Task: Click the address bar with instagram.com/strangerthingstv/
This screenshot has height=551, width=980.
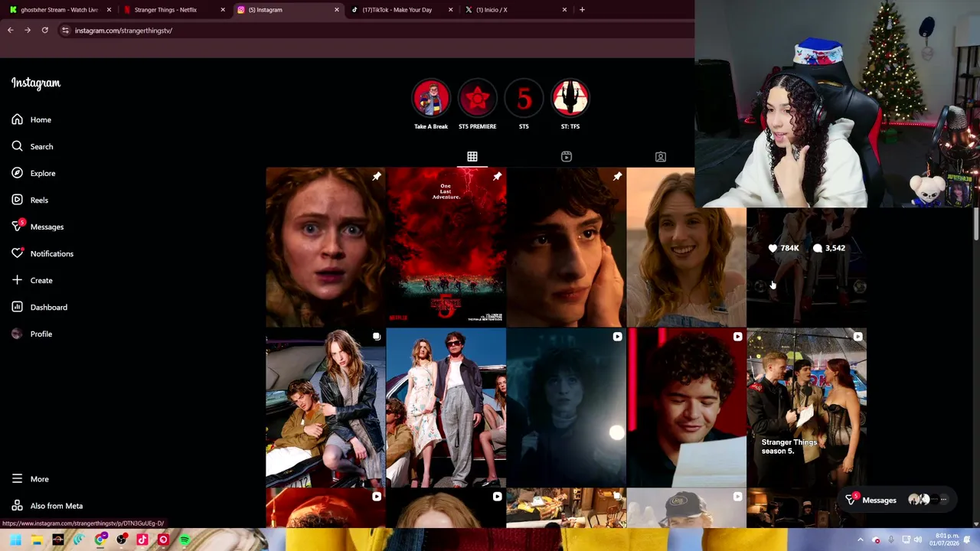Action: coord(375,31)
